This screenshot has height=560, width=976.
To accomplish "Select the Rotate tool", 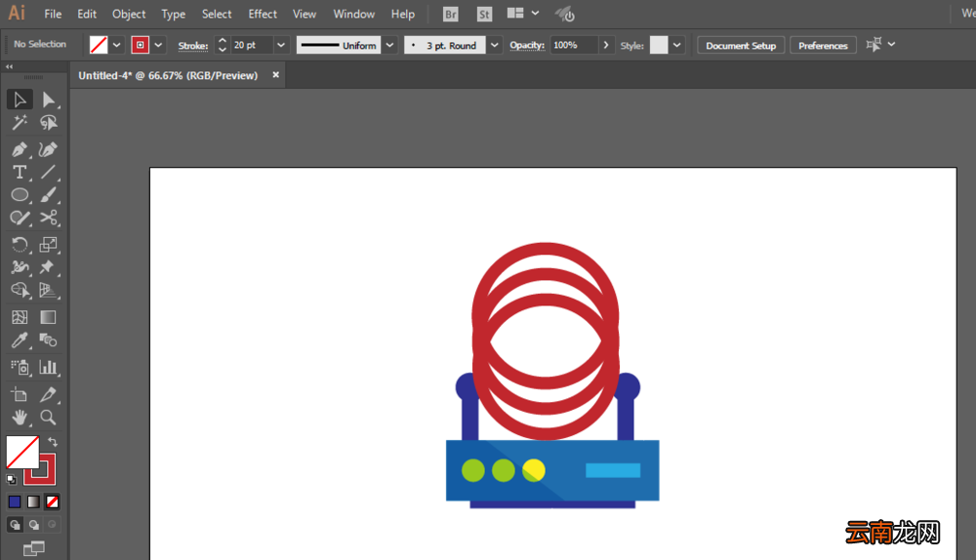I will click(20, 245).
